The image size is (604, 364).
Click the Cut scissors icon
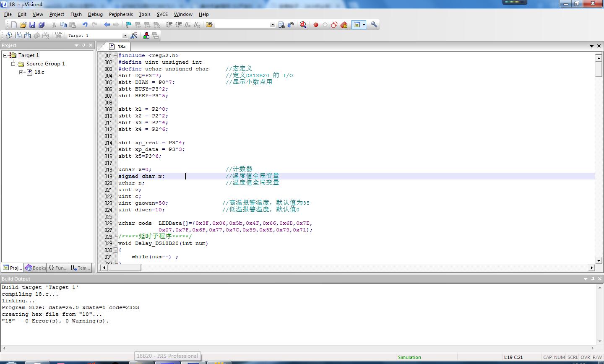pyautogui.click(x=54, y=25)
